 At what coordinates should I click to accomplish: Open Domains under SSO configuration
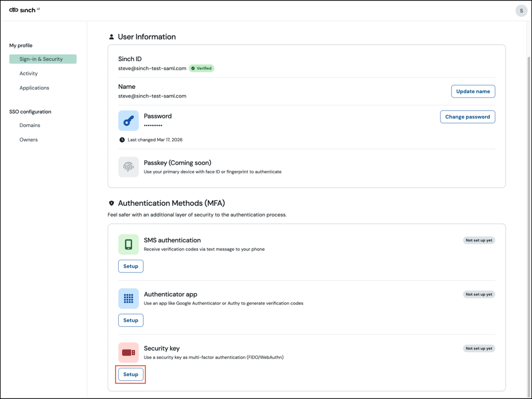pyautogui.click(x=30, y=125)
